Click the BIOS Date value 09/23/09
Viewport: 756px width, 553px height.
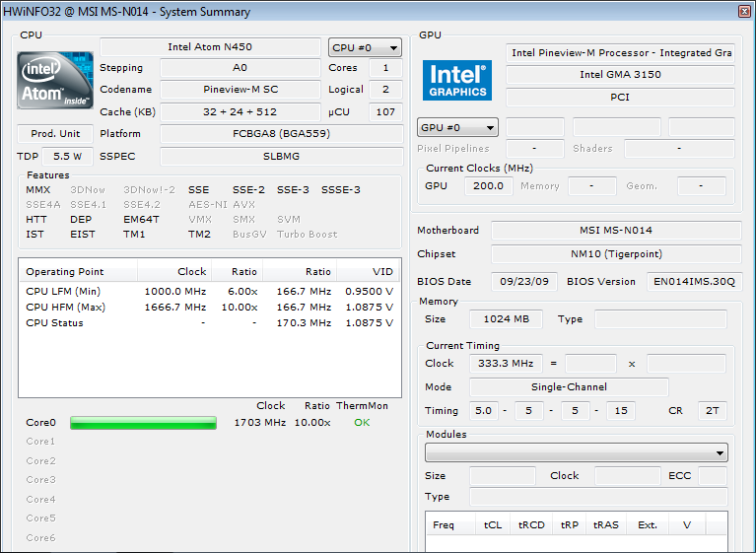tap(524, 282)
